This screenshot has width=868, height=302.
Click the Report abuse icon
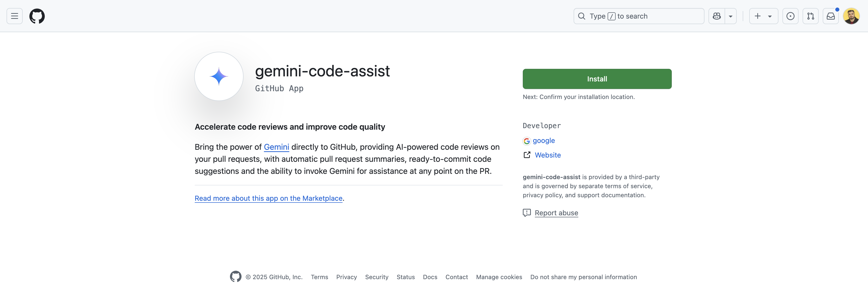click(527, 213)
